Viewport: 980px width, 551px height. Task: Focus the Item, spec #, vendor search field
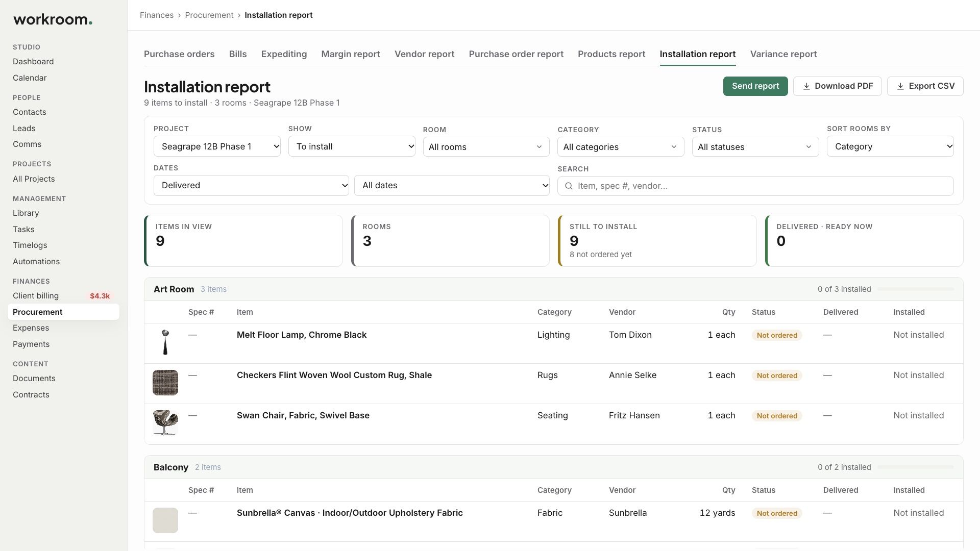tap(755, 186)
